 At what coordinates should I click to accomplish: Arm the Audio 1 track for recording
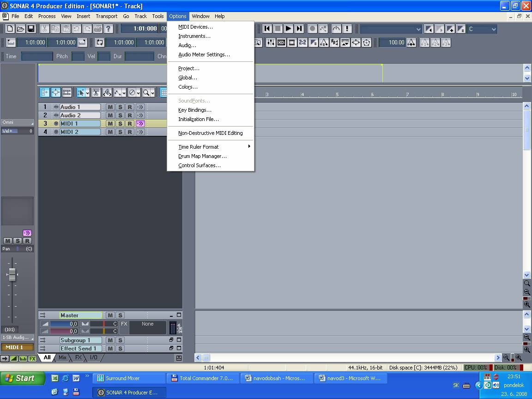130,107
